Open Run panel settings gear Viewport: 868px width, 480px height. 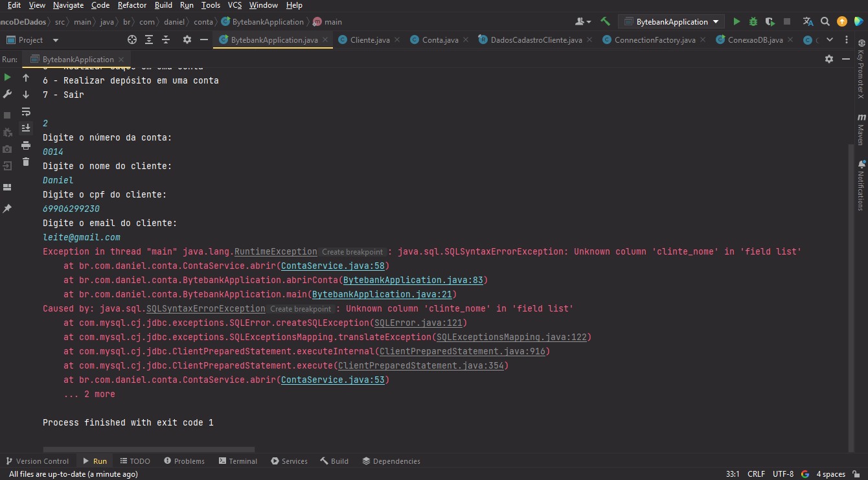pos(828,59)
